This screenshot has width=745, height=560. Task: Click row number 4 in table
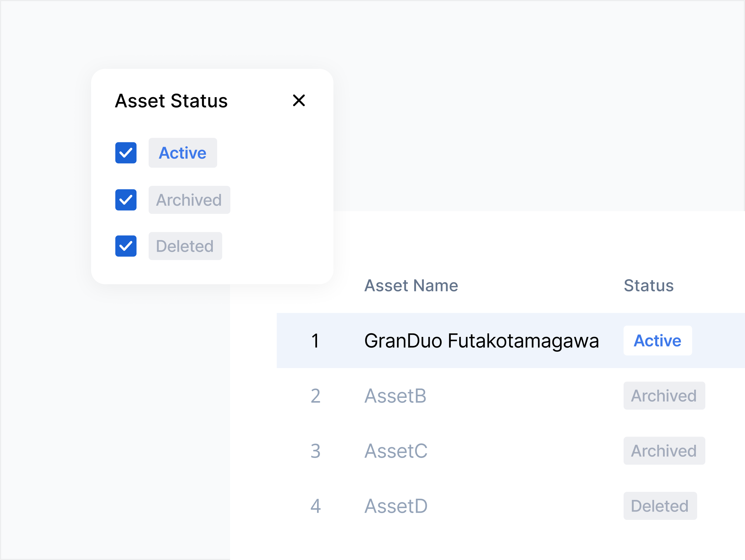point(315,506)
